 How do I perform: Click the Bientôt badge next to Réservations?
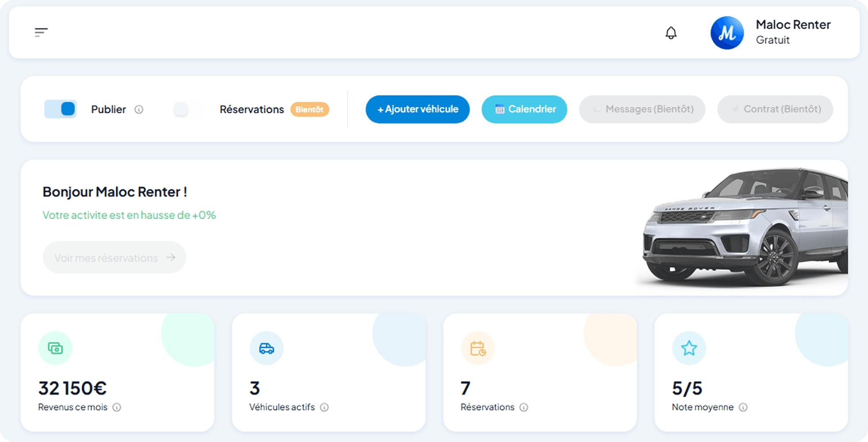click(x=310, y=109)
